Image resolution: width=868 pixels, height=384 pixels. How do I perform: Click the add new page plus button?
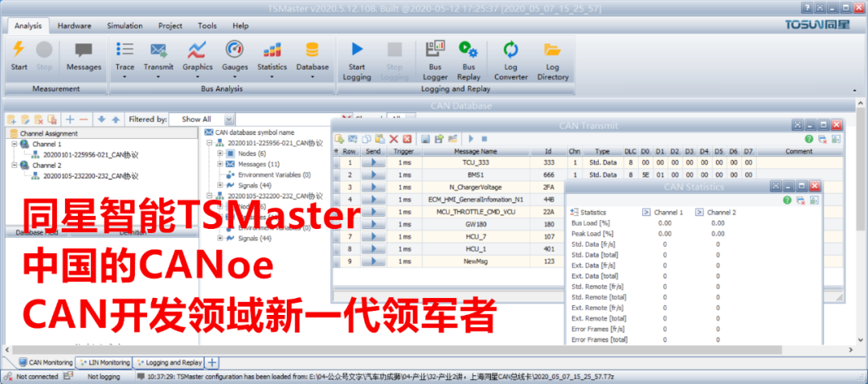tap(212, 363)
